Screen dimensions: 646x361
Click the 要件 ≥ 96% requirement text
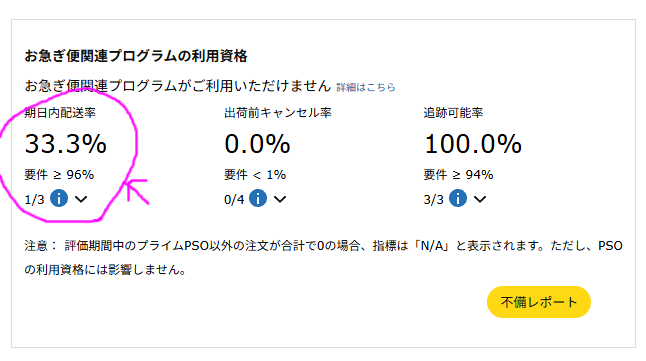pos(59,175)
